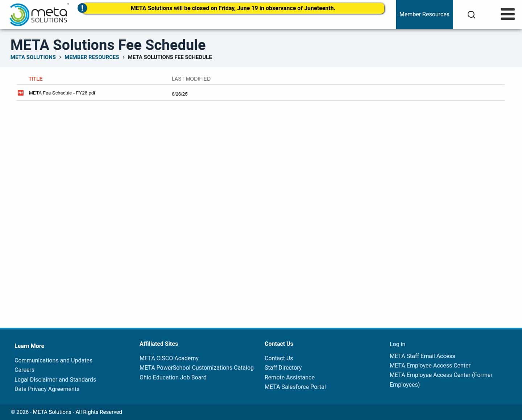Open META Salesforce Portal link
The width and height of the screenshot is (522, 420).
pos(295,387)
